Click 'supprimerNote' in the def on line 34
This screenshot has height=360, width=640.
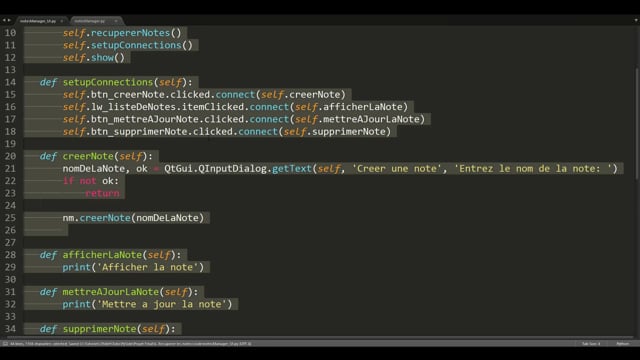click(99, 329)
